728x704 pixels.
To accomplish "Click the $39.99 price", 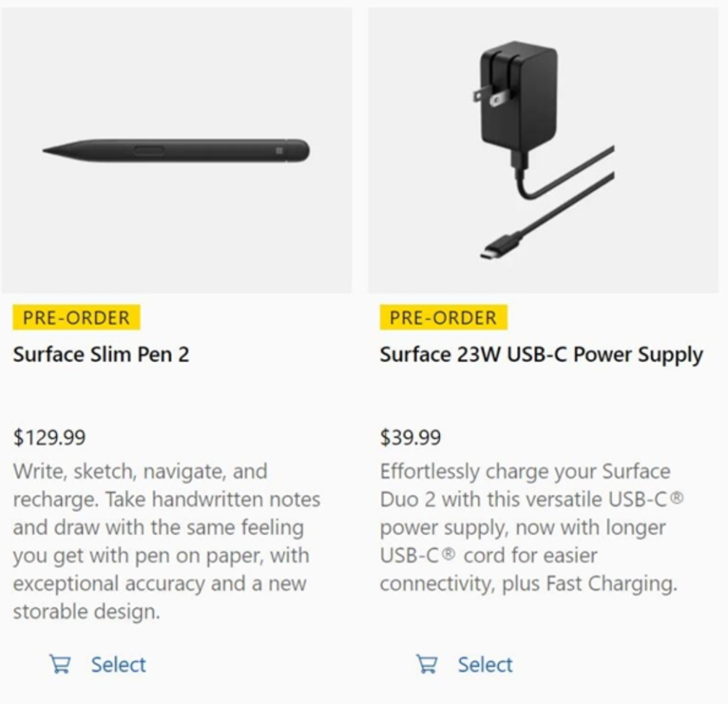I will [x=411, y=438].
